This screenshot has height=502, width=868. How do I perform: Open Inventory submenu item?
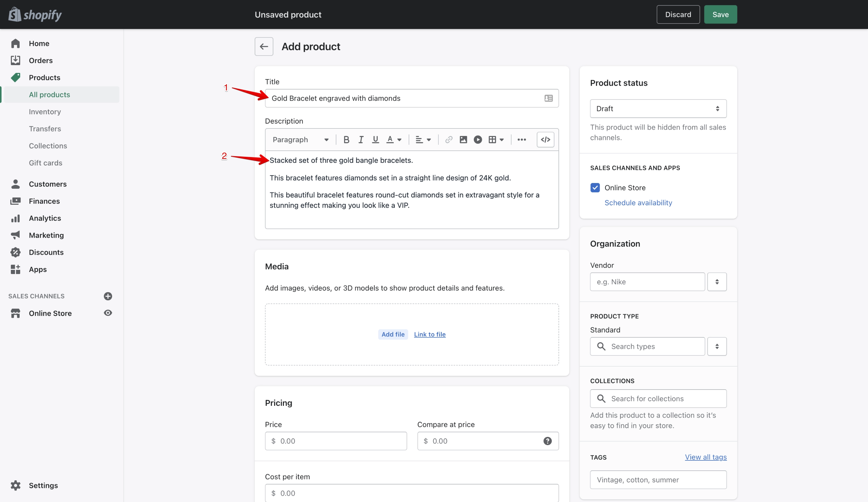(x=45, y=112)
